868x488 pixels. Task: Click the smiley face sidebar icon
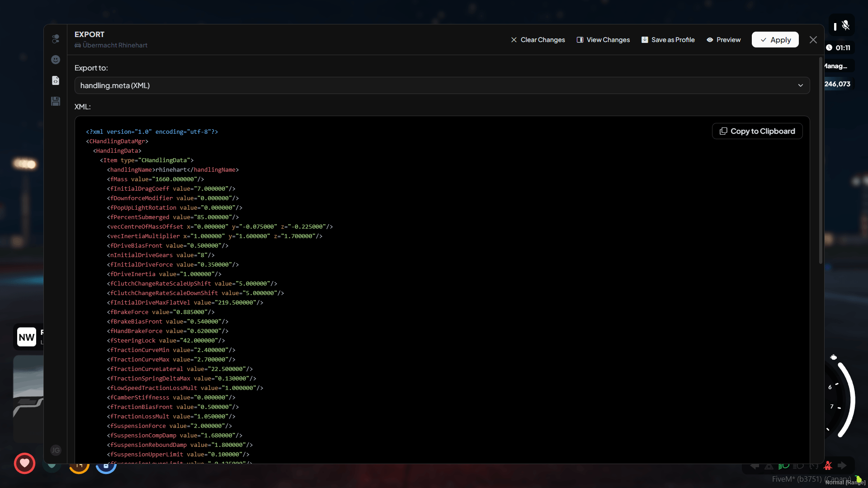point(56,60)
